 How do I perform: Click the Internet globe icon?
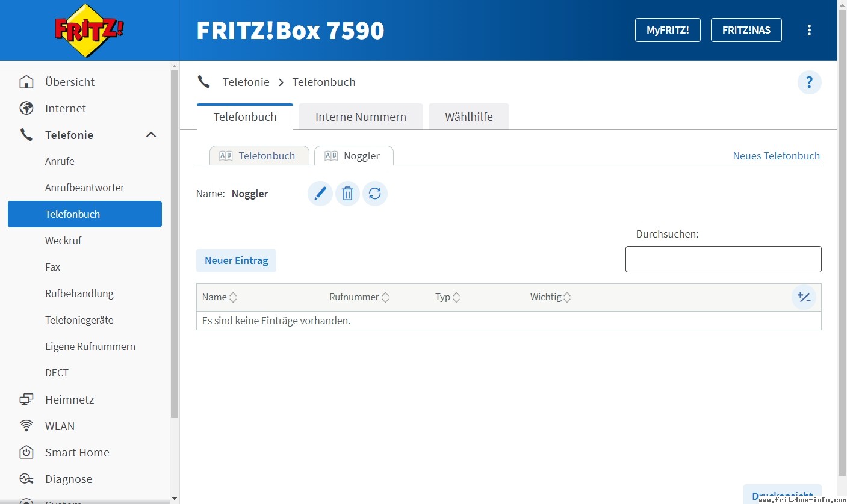point(26,108)
